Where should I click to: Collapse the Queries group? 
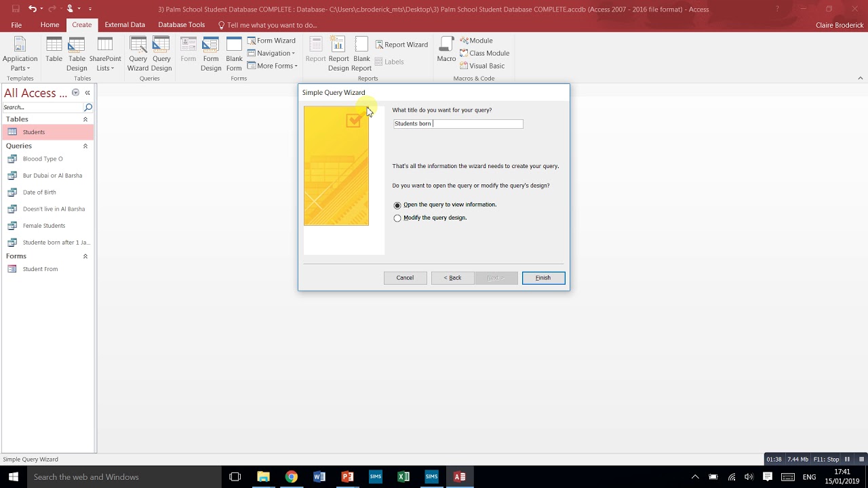click(x=85, y=146)
